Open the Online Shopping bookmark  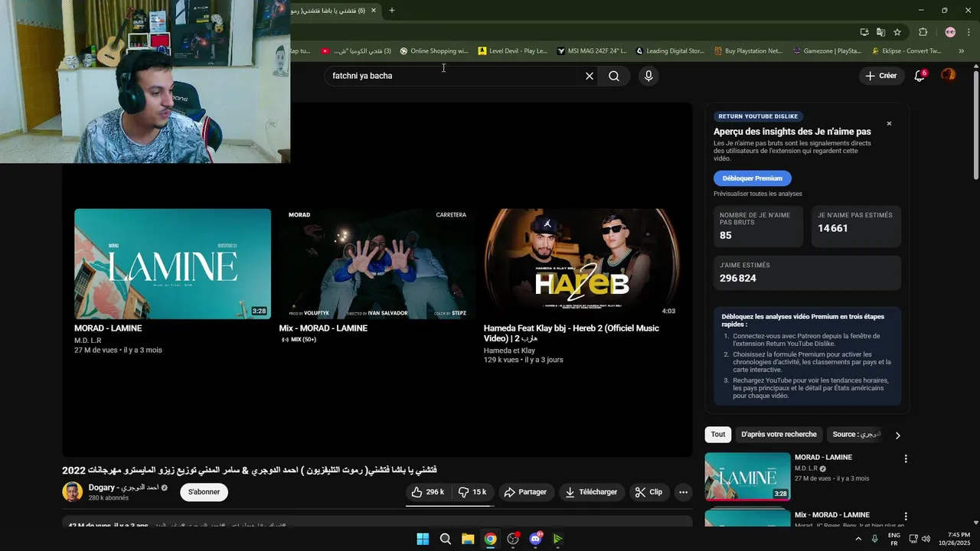click(434, 51)
